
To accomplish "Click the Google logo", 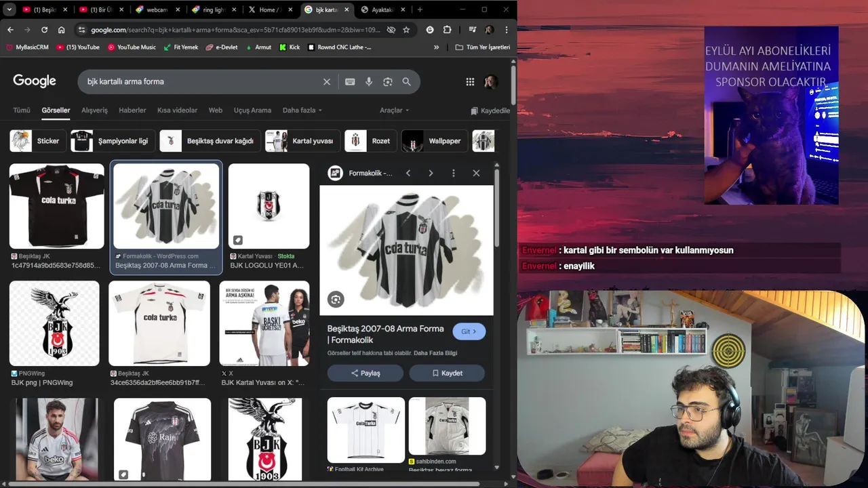I will [35, 81].
